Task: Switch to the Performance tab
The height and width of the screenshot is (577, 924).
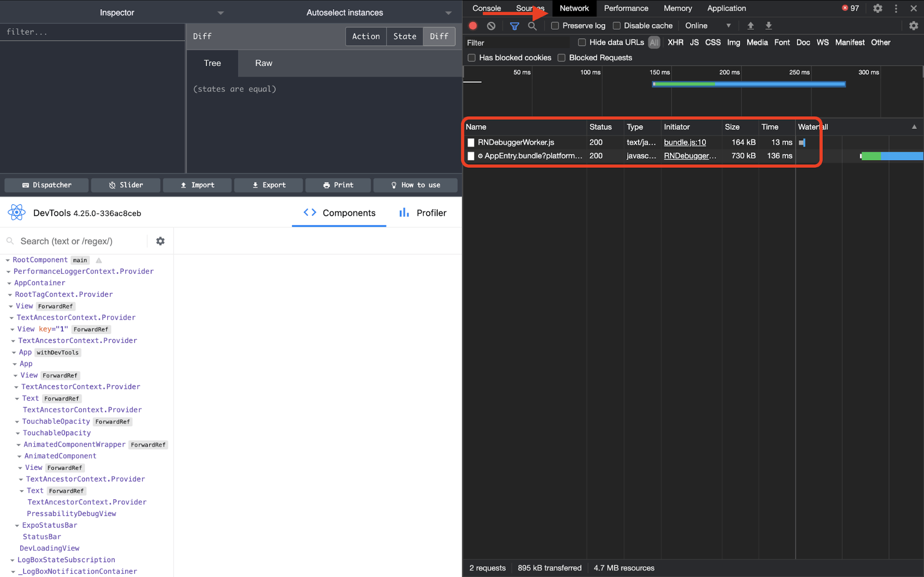Action: tap(626, 8)
